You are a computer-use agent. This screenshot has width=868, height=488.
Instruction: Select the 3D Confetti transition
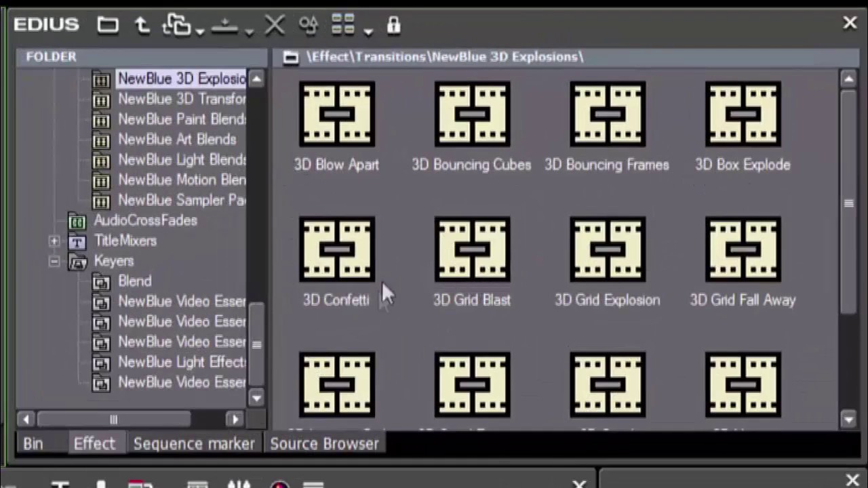pyautogui.click(x=336, y=262)
